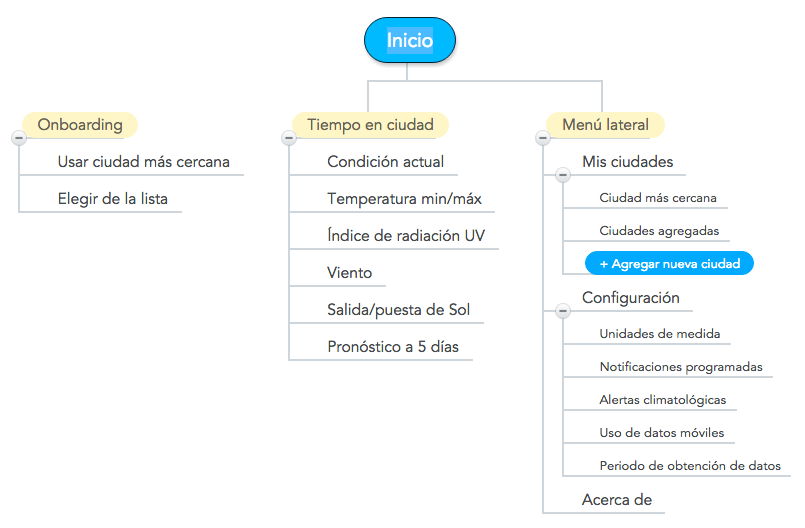Collapse the Configuración subtree

(563, 311)
